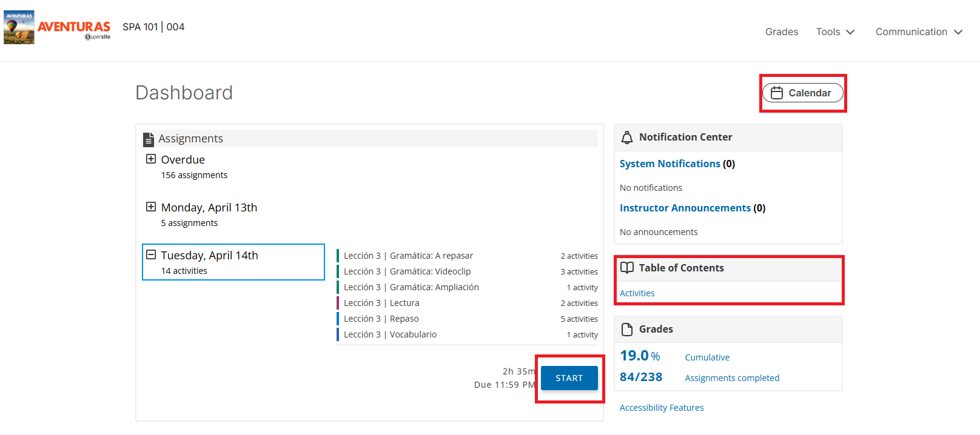This screenshot has width=980, height=435.
Task: Click the 84/238 completed count
Action: [641, 377]
